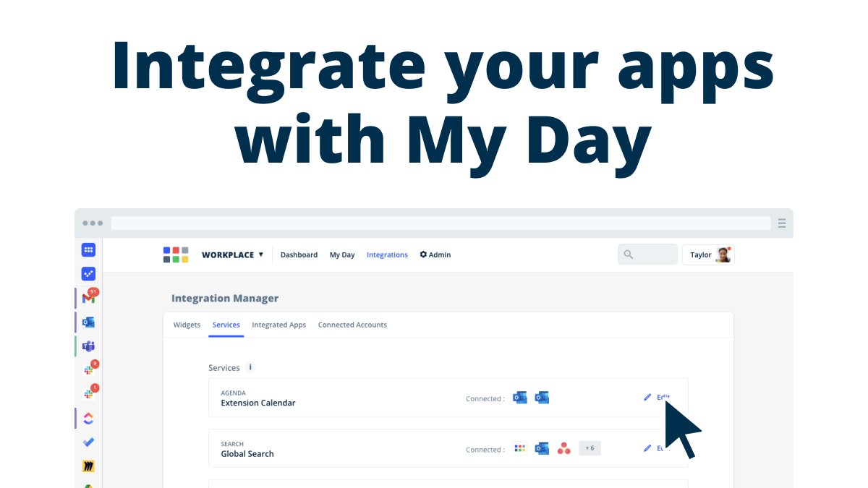
Task: Open Taylor's profile menu
Action: [x=707, y=254]
